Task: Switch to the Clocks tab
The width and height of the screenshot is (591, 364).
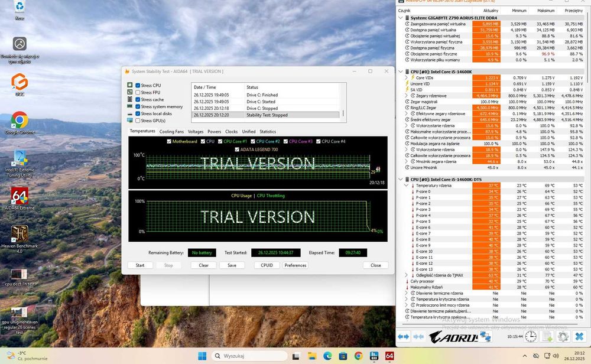Action: pos(232,132)
